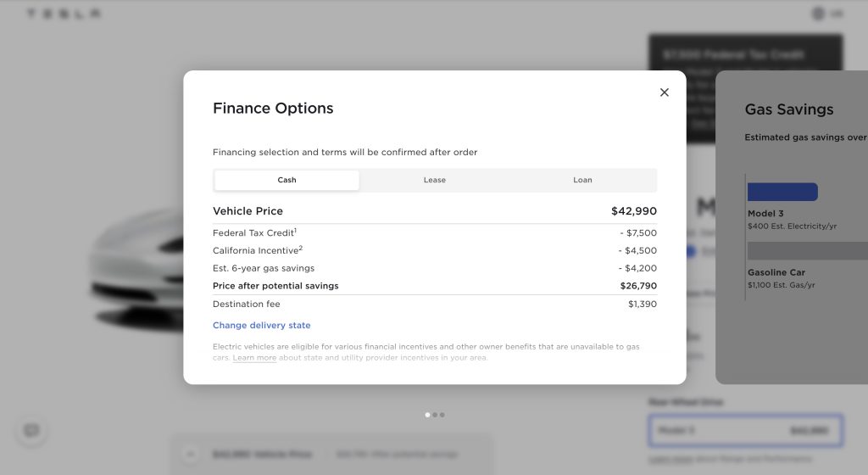Click the globe region icon
This screenshot has height=475, width=868.
pyautogui.click(x=818, y=14)
